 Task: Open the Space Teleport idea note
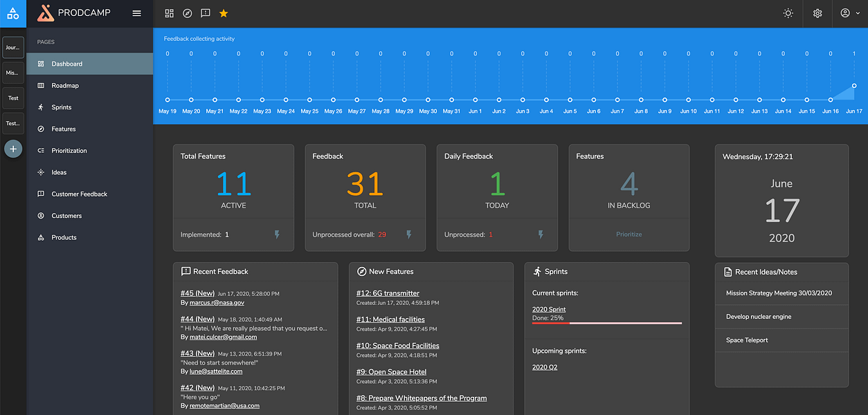pos(747,340)
